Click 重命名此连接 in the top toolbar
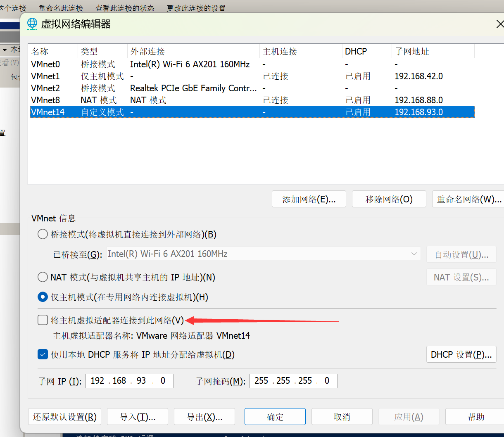Viewport: 504px width, 437px height. pos(61,8)
